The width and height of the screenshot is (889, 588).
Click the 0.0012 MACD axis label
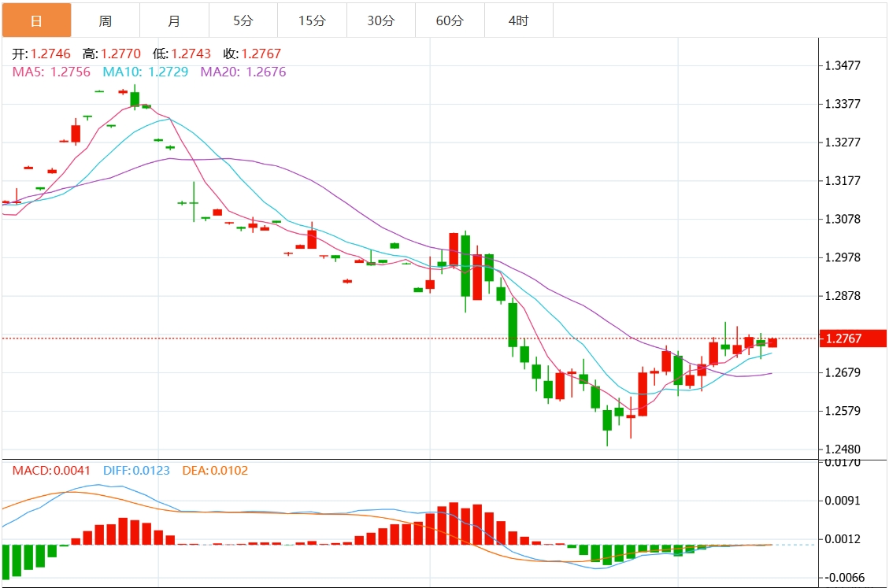tap(843, 539)
